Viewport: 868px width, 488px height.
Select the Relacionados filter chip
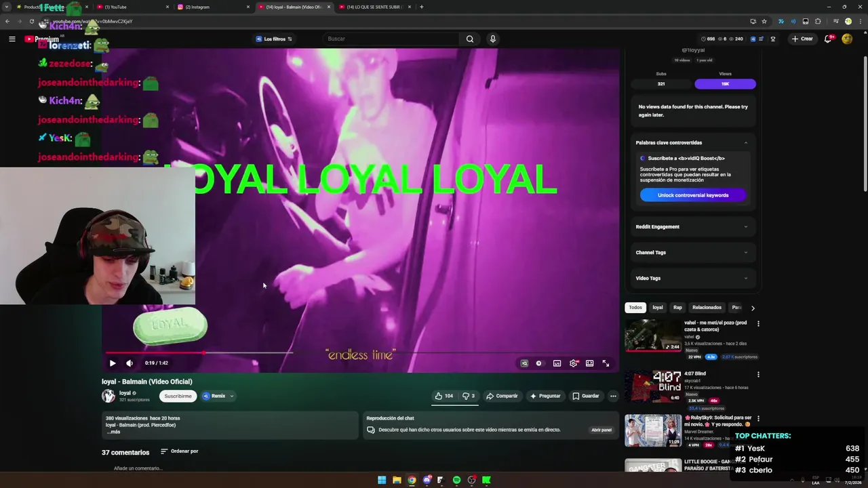pos(707,307)
